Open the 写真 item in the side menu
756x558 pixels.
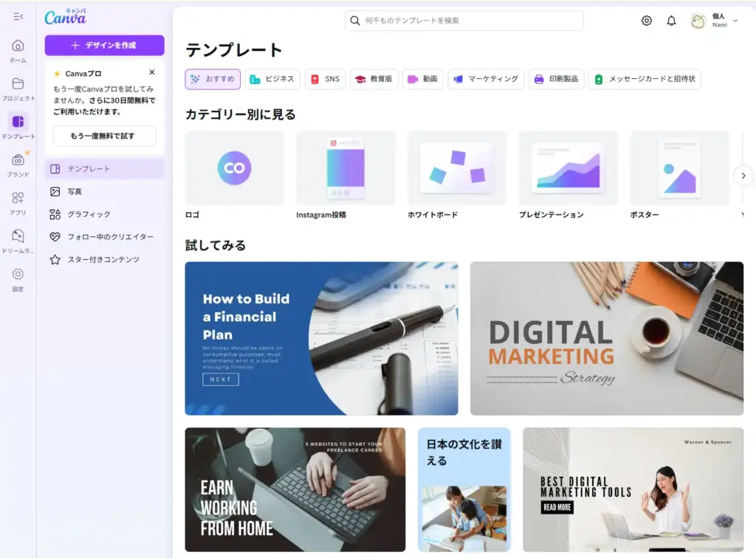click(x=75, y=192)
